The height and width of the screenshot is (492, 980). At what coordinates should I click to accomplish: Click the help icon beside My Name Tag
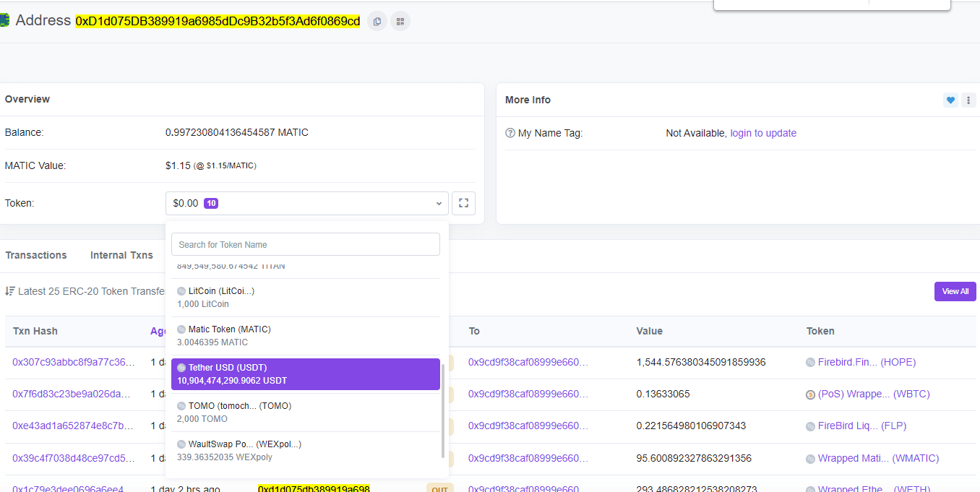click(510, 133)
